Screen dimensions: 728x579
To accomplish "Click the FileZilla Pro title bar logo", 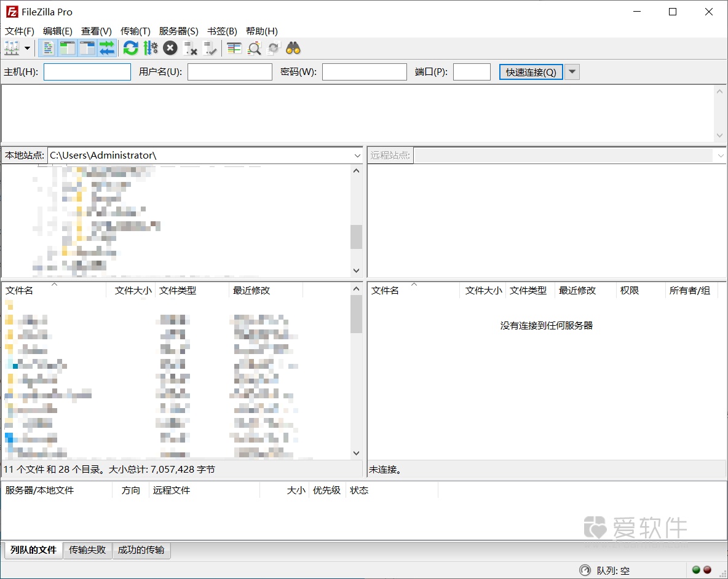I will tap(12, 12).
